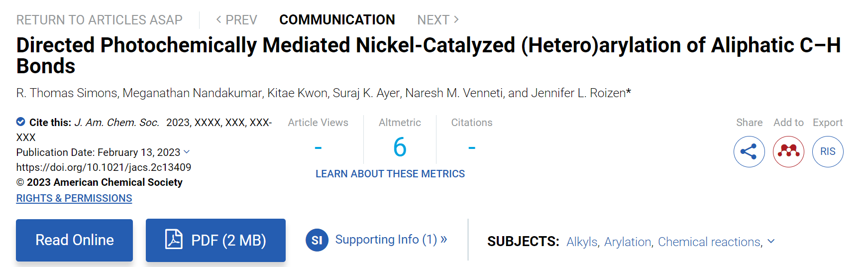Click the NEXT right chevron arrow
Viewport: 868px width, 267px height.
pyautogui.click(x=456, y=19)
